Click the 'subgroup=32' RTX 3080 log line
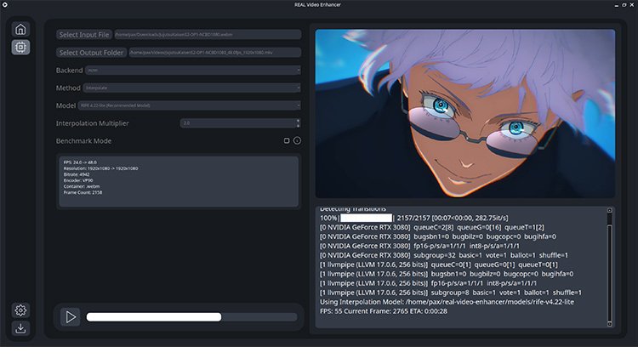 (x=444, y=255)
